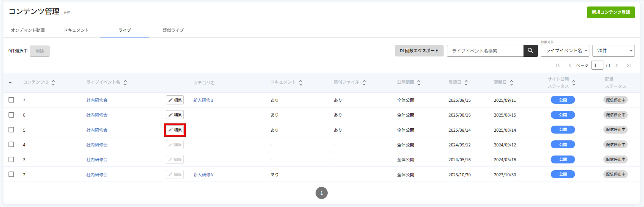Click 配信停止中 badge for ID 3
644x207 pixels.
tap(615, 159)
